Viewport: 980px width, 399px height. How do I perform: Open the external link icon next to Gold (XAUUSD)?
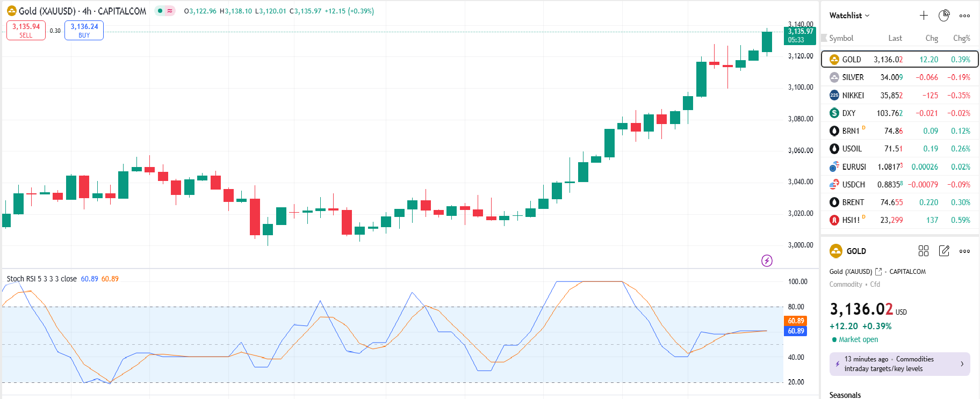(878, 272)
